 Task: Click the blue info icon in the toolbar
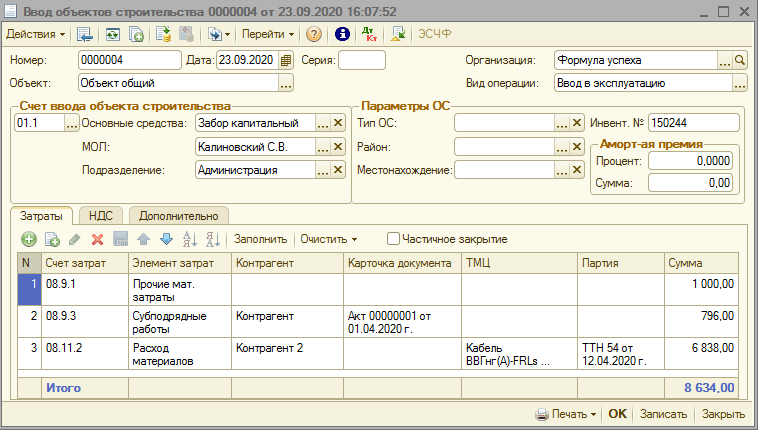click(x=342, y=34)
